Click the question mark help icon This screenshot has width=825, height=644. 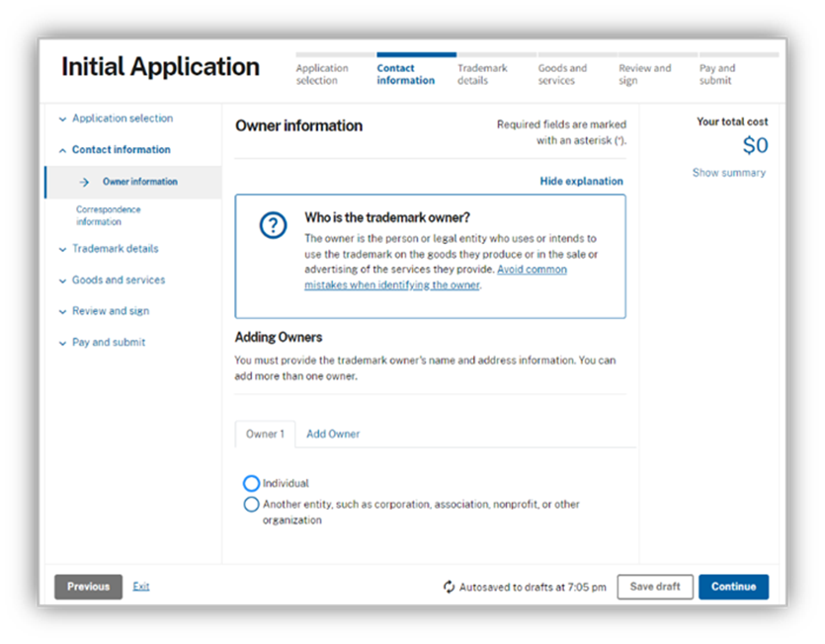point(273,225)
